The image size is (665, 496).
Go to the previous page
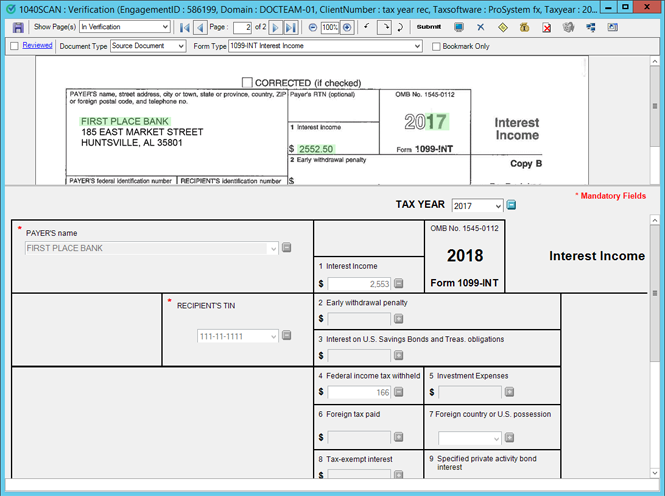(x=200, y=28)
